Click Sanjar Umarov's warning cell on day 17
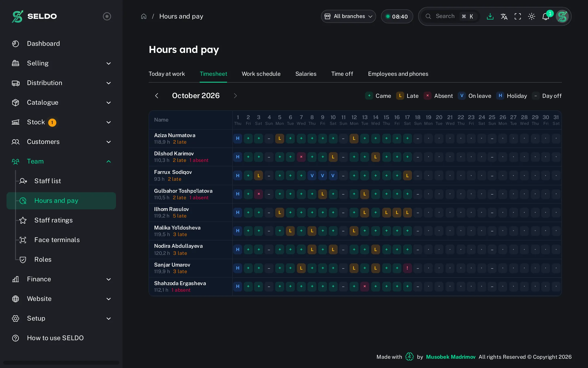Viewport: 588px width, 368px height. click(407, 268)
